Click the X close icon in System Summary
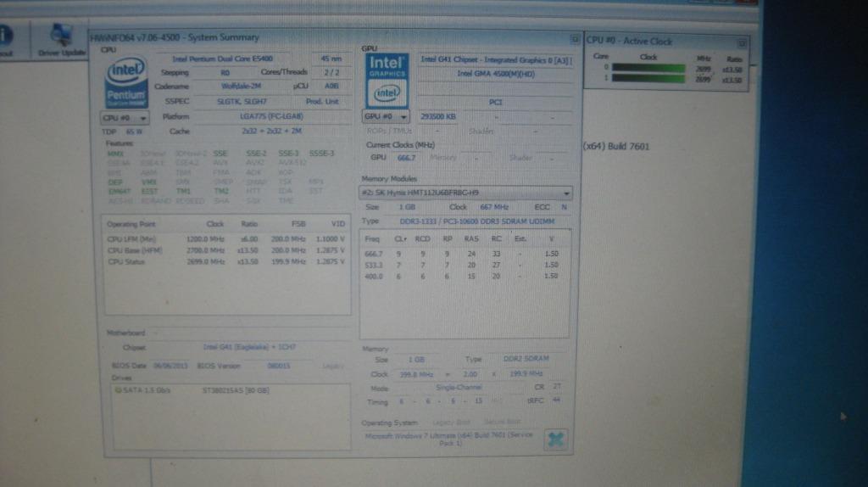The image size is (868, 487). (556, 439)
